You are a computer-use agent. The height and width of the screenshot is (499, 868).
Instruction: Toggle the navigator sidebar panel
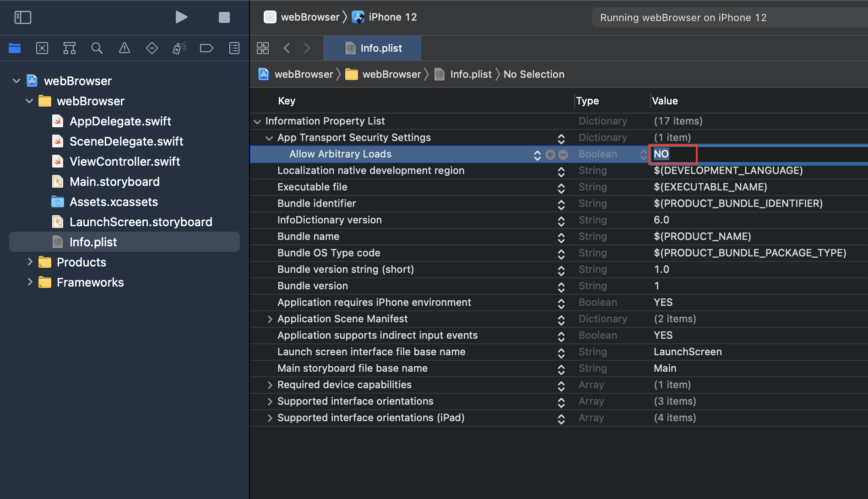point(23,17)
